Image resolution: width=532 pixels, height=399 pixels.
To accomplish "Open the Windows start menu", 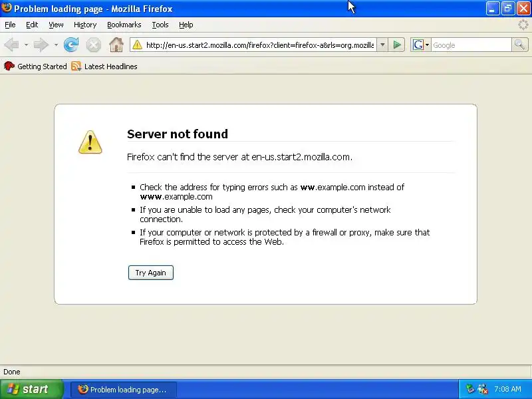I will (x=31, y=389).
